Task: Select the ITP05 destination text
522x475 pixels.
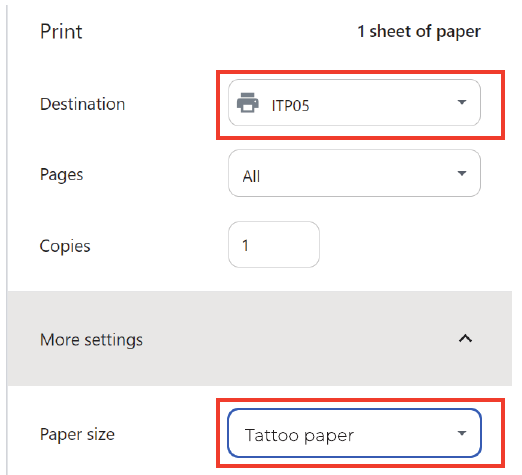Action: 290,106
